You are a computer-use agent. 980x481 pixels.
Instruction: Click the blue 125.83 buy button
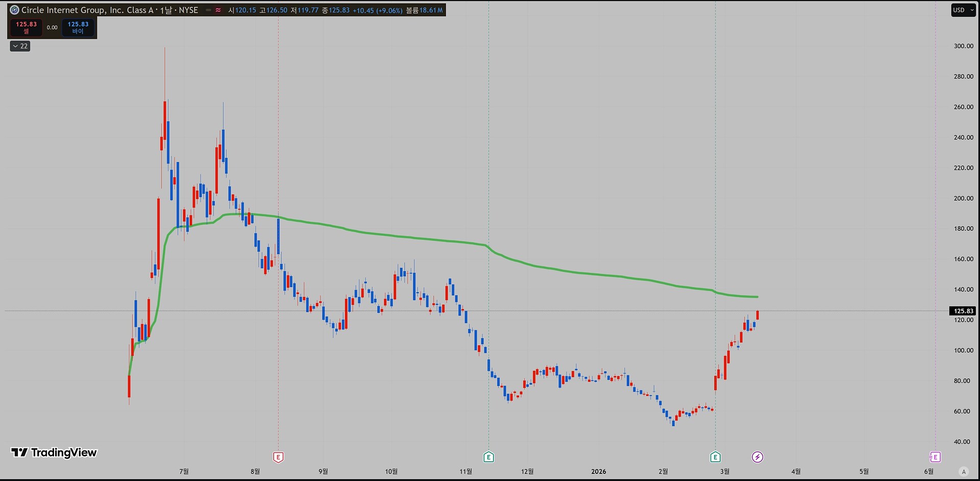(78, 28)
